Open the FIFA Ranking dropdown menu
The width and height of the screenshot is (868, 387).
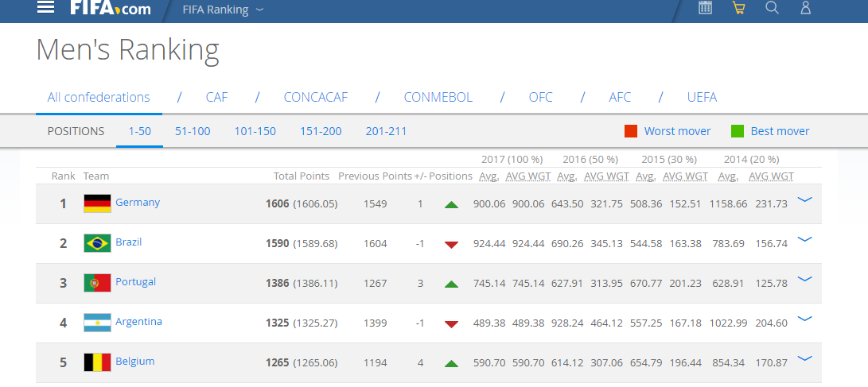tap(223, 10)
